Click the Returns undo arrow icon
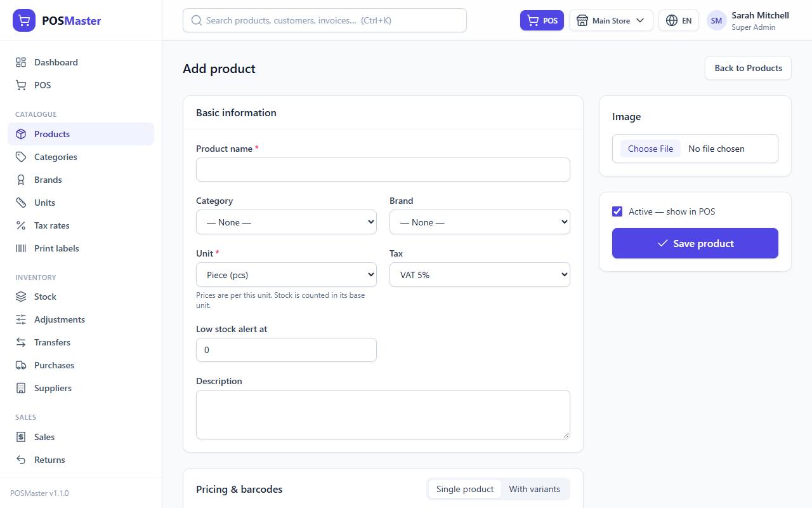The image size is (812, 508). pos(21,460)
